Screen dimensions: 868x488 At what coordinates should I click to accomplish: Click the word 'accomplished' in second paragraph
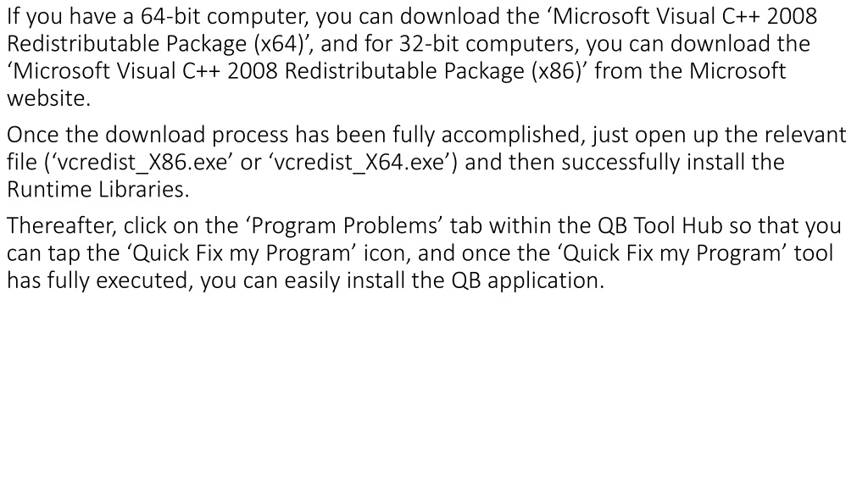(513, 135)
